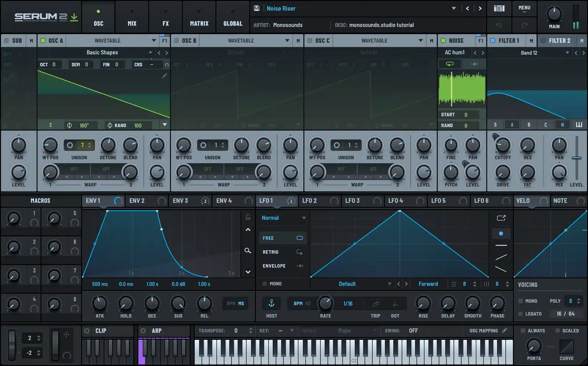Click the MAIN volume knob
The width and height of the screenshot is (588, 366).
click(x=554, y=14)
